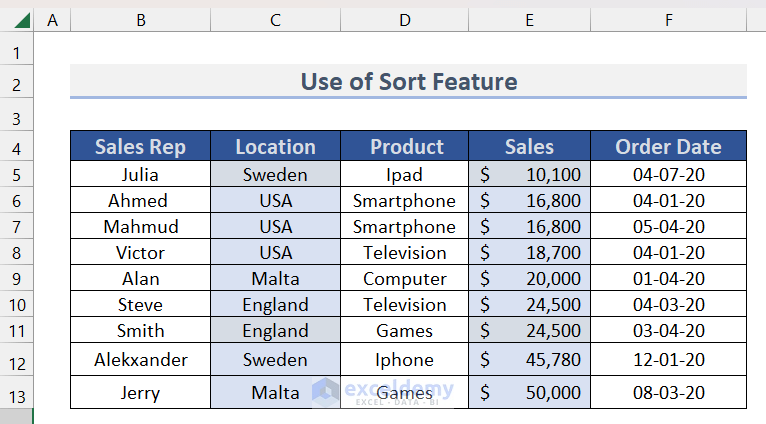Select row 12 header

(x=17, y=360)
